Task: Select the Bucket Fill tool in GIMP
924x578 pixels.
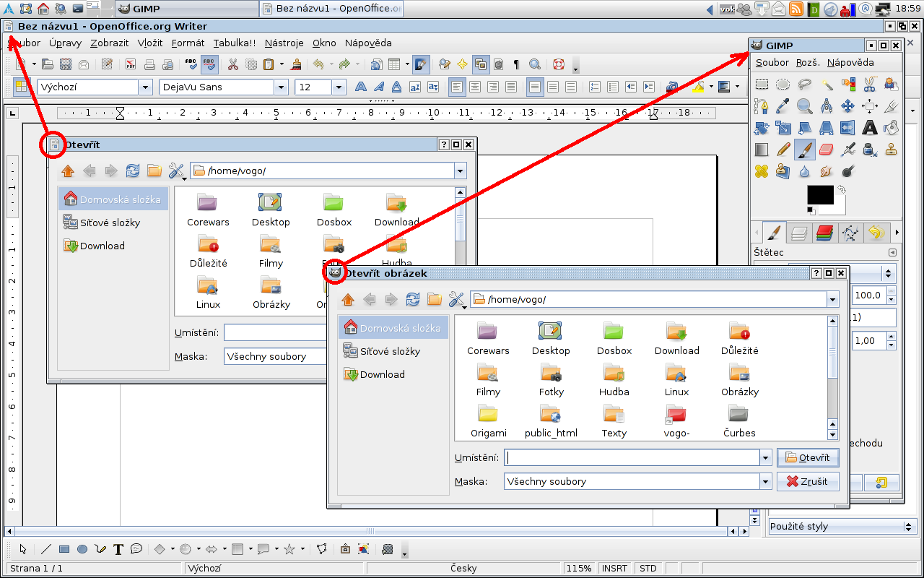Action: coord(892,128)
